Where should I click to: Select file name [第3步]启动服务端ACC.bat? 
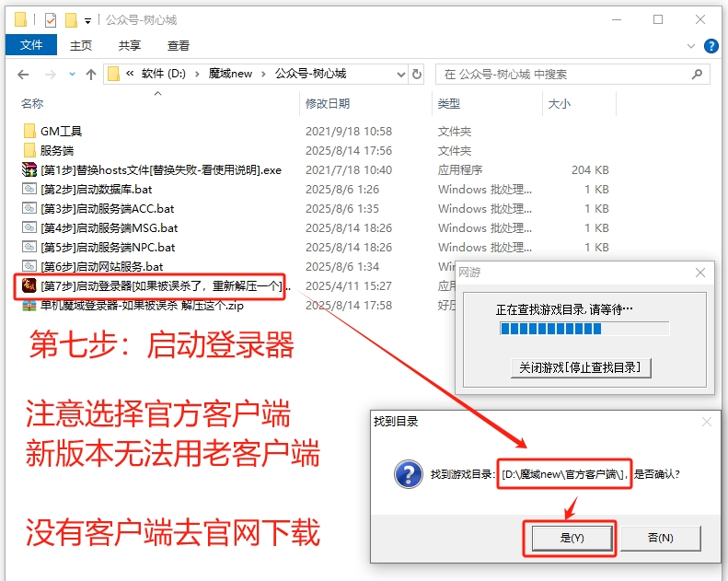click(108, 209)
